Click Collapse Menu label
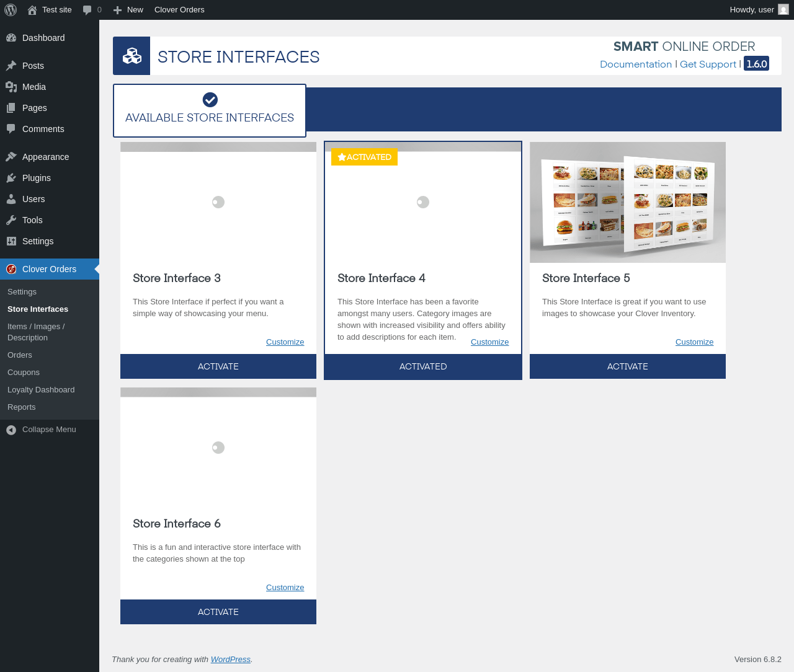This screenshot has height=672, width=794. pyautogui.click(x=49, y=430)
